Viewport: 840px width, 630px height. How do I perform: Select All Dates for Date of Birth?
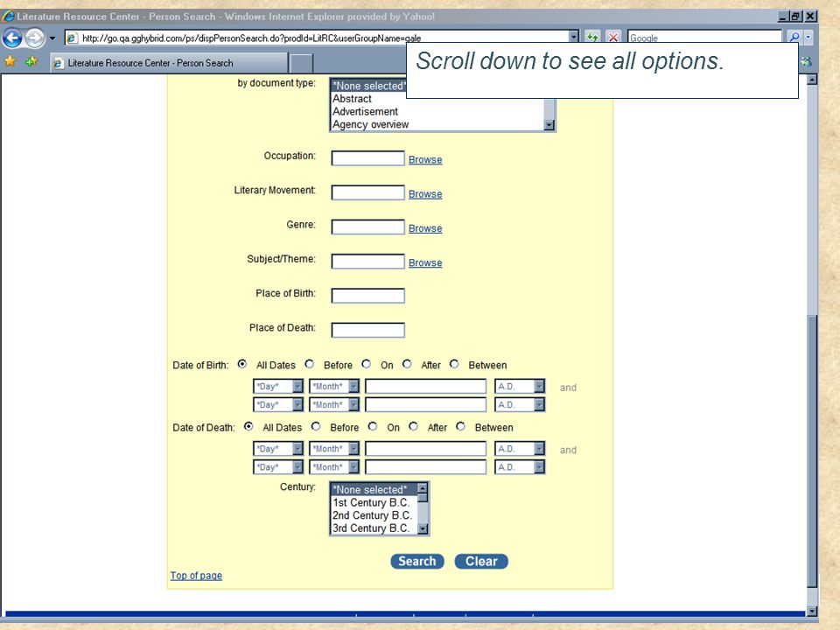tap(242, 364)
